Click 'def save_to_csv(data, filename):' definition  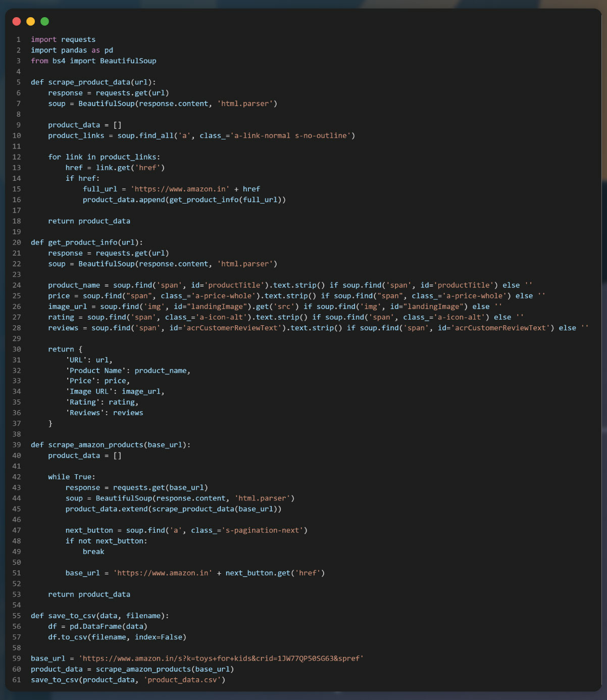(x=100, y=616)
